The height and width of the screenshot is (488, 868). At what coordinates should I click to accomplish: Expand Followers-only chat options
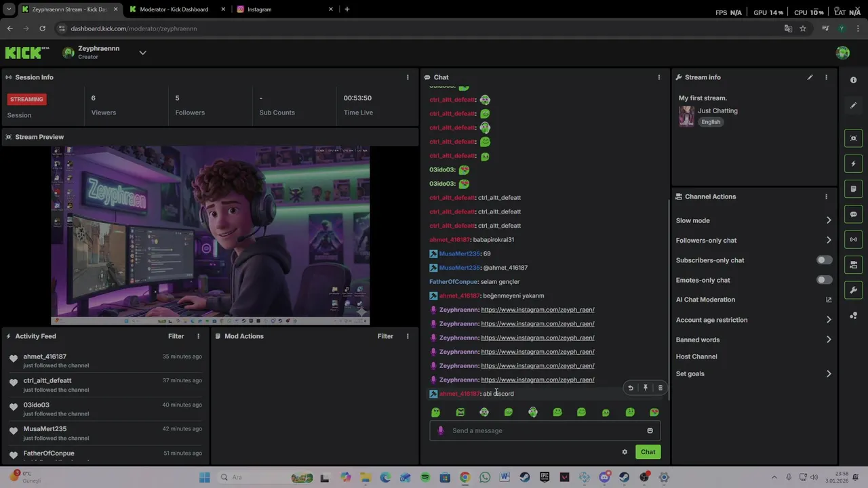pyautogui.click(x=829, y=240)
